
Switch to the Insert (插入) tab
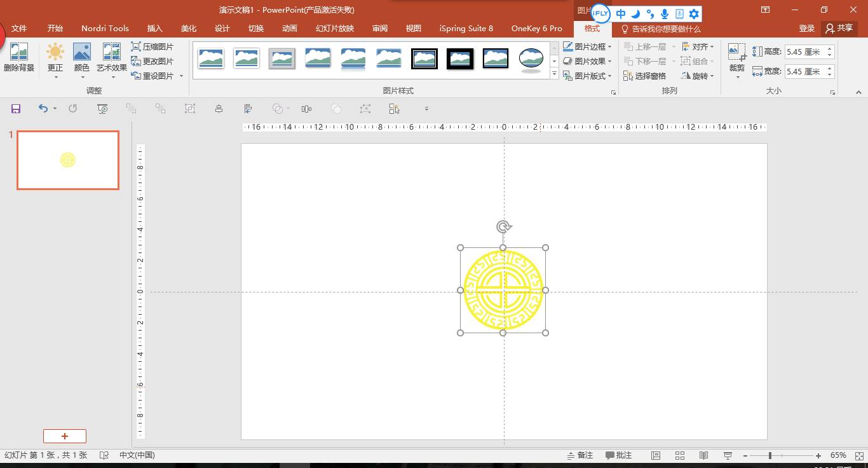[x=155, y=28]
